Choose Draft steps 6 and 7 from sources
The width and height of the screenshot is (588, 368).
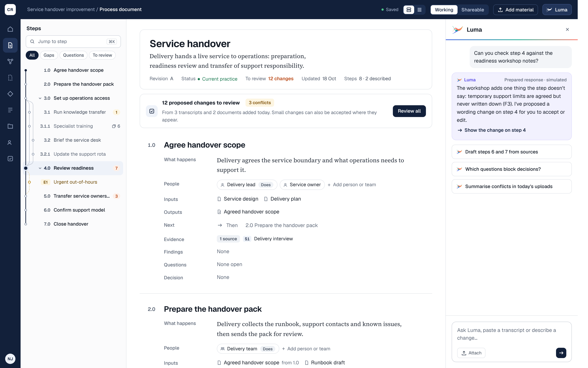511,152
